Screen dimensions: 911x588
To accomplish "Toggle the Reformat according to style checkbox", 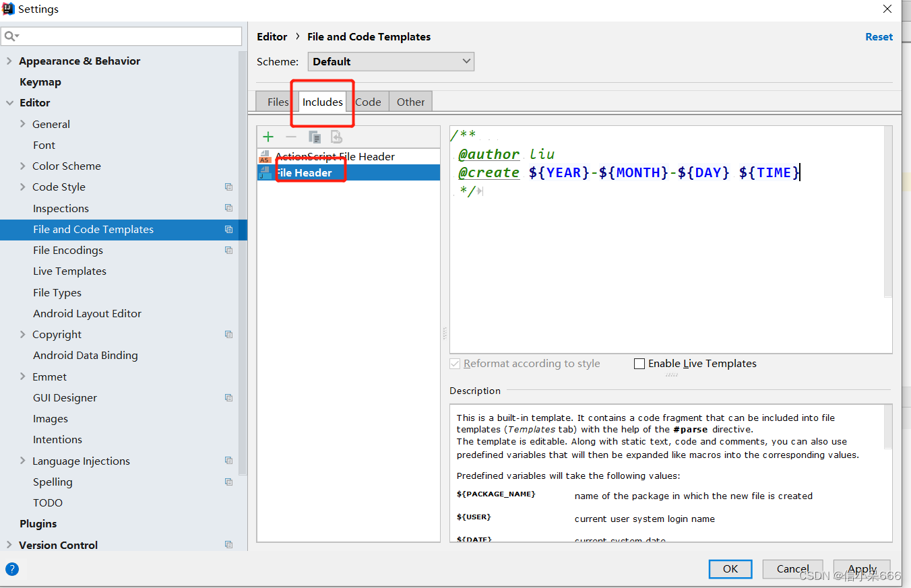I will click(455, 364).
